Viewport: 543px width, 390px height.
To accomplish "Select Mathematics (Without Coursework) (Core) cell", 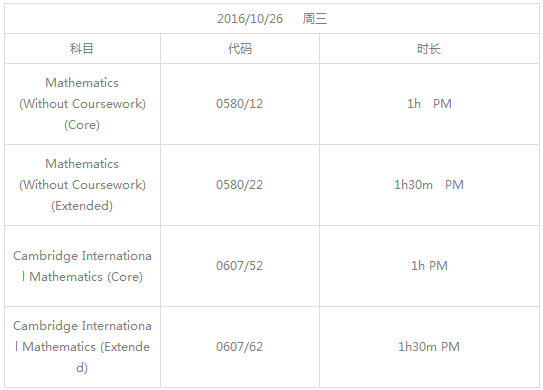I will (x=82, y=104).
